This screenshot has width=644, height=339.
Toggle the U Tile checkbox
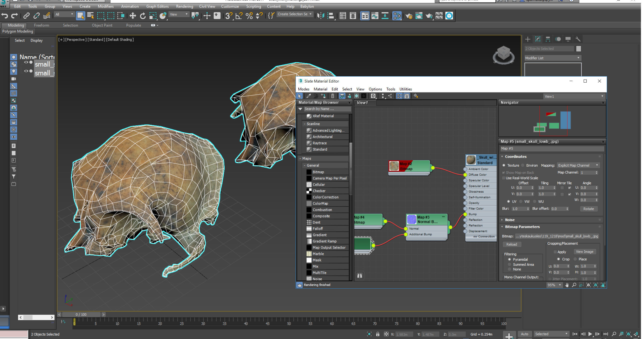coord(570,188)
